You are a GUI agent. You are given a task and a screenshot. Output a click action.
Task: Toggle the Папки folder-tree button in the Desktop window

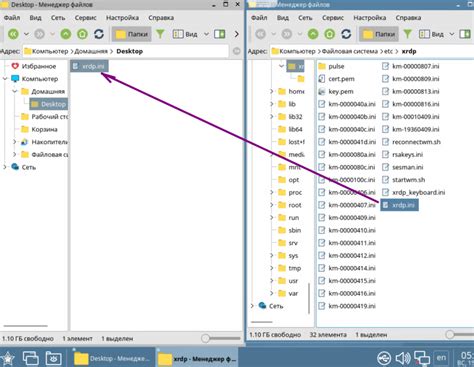pyautogui.click(x=131, y=34)
